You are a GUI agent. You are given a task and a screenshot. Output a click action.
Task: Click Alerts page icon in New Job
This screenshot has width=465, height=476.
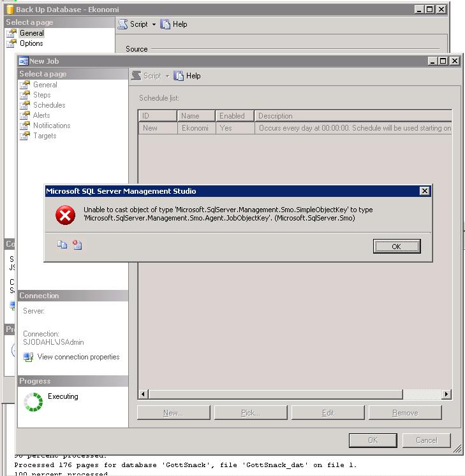(x=25, y=115)
